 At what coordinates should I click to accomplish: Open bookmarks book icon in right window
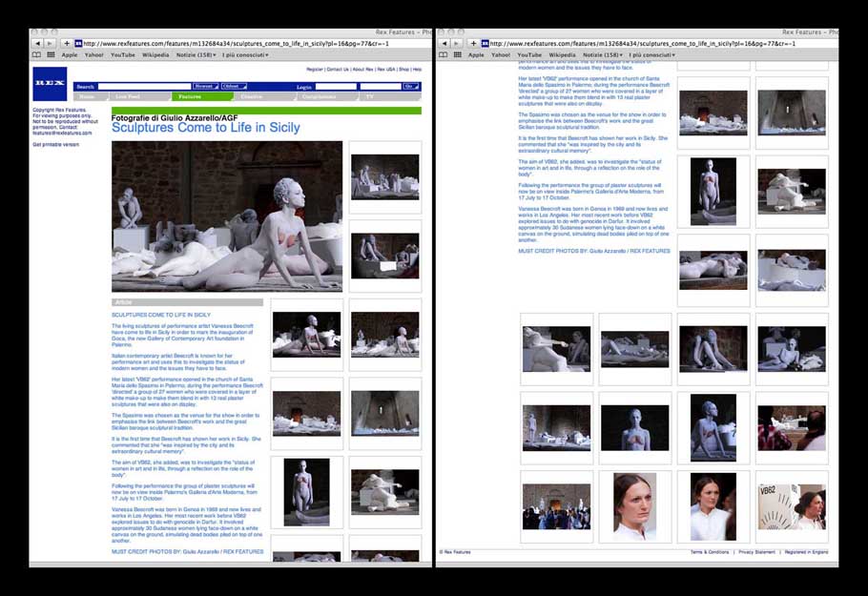[443, 54]
